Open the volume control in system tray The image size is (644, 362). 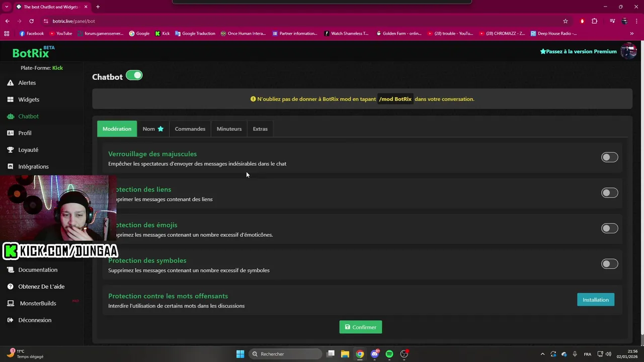(609, 354)
